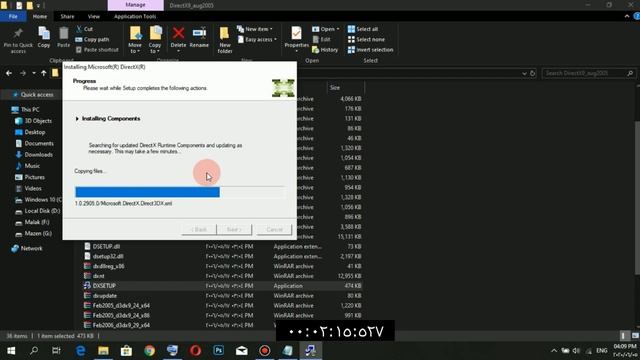Click the Manage contextual tab
The width and height of the screenshot is (640, 360).
[136, 5]
